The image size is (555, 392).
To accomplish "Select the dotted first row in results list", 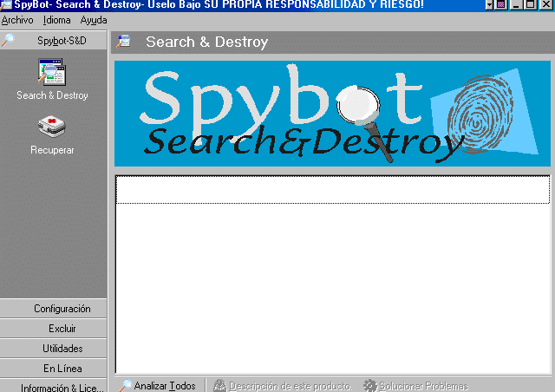I will [x=332, y=189].
